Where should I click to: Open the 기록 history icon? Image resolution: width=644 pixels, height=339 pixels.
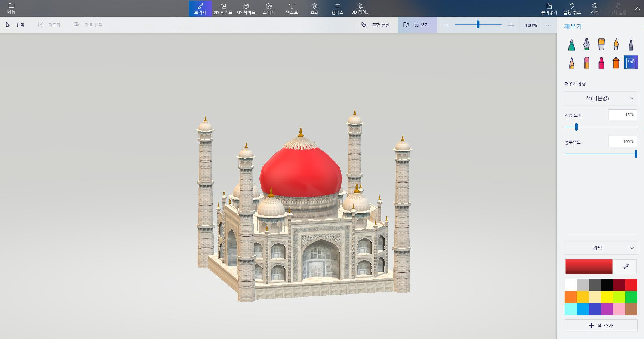[x=595, y=8]
